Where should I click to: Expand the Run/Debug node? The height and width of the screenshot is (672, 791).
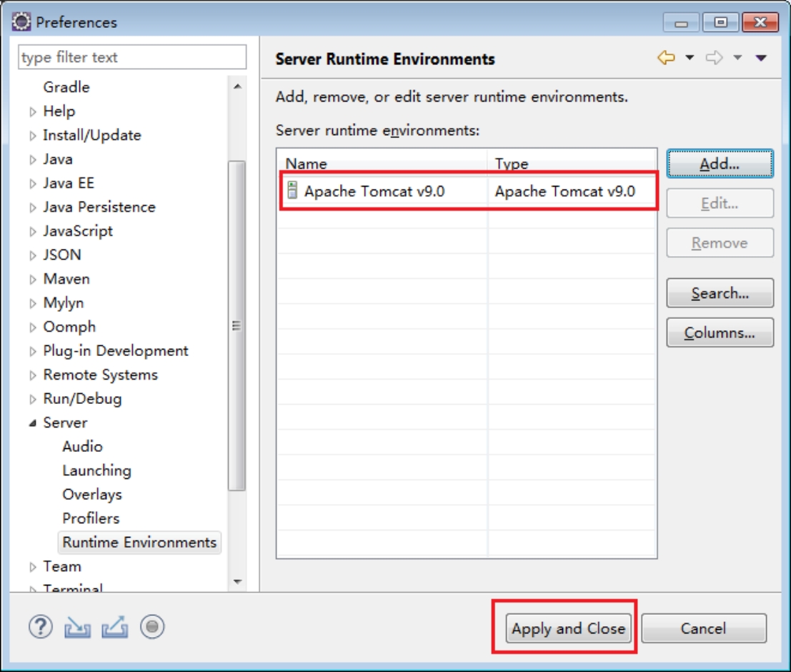33,400
